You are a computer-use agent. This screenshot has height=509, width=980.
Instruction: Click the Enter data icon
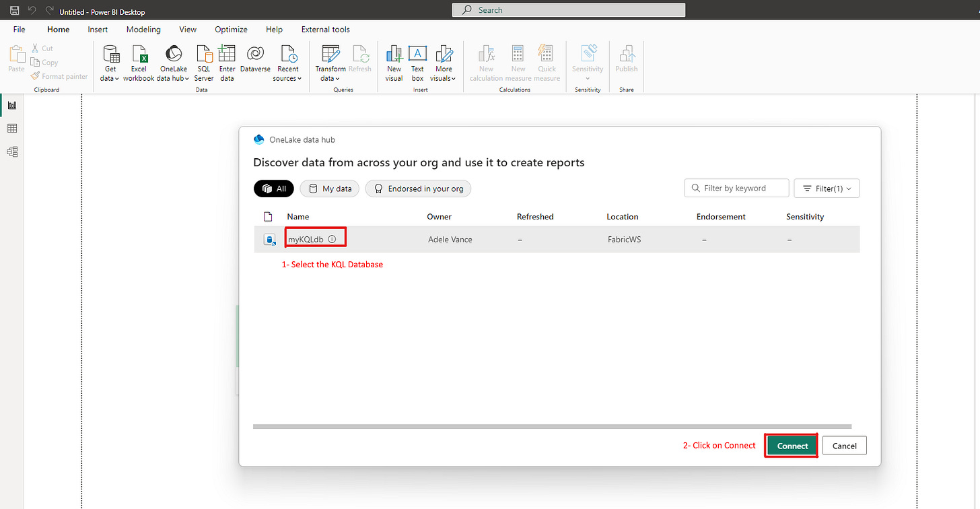[227, 62]
